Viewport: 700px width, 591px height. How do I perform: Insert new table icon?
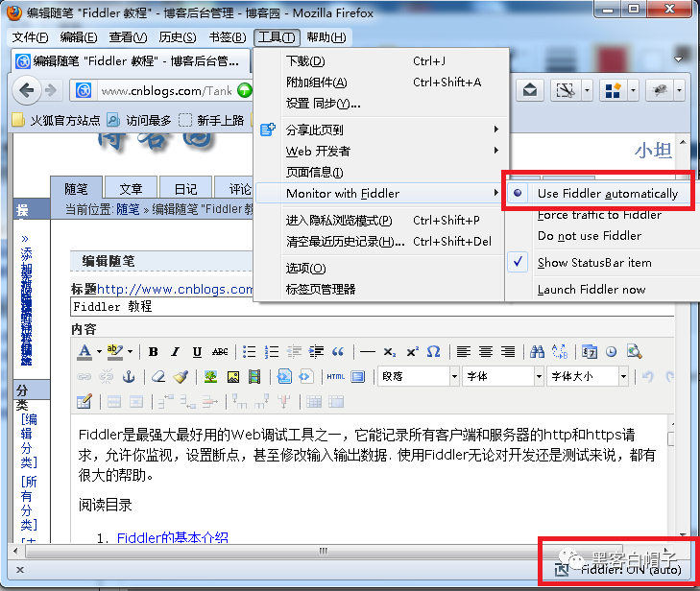pos(84,402)
